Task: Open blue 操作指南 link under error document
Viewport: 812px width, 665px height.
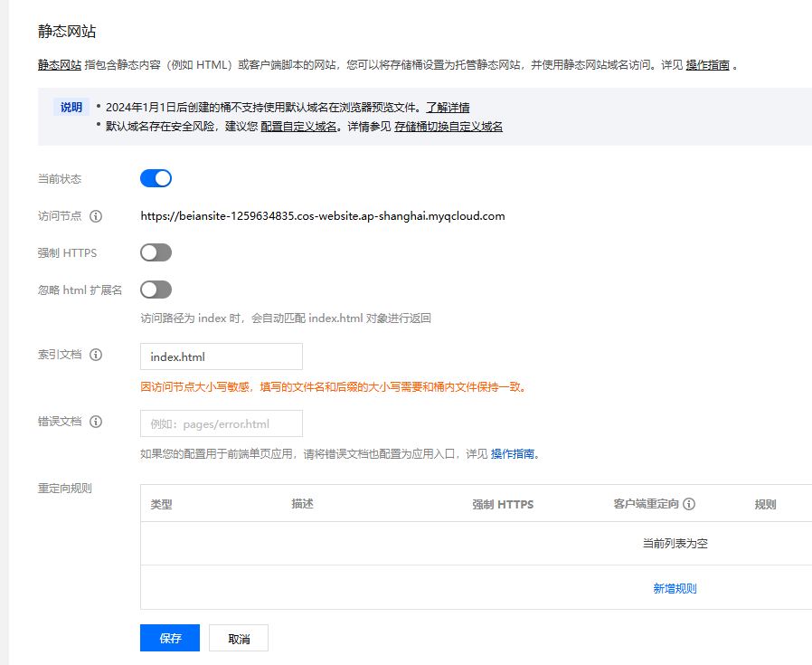Action: tap(512, 454)
